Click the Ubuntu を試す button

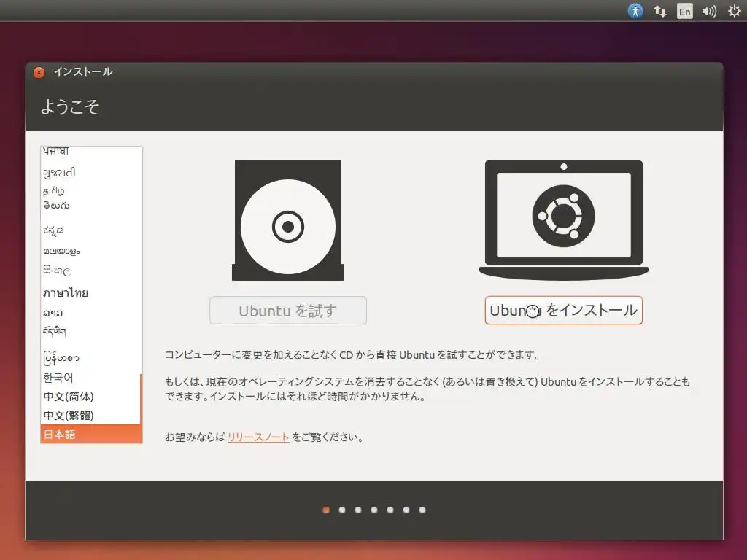click(x=287, y=311)
